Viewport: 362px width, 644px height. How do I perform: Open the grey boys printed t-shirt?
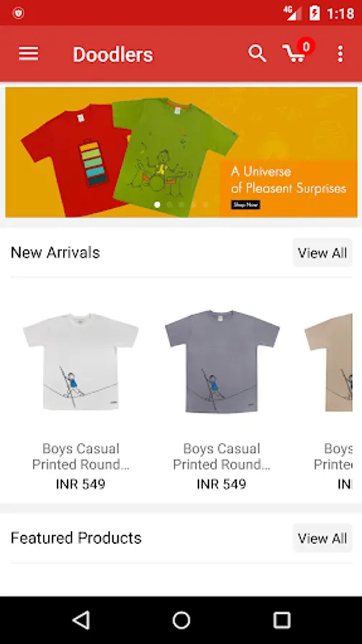[222, 361]
